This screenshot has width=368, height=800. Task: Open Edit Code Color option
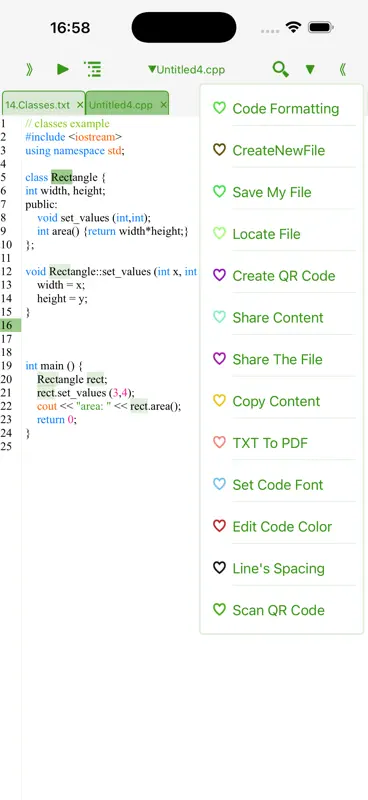(282, 527)
